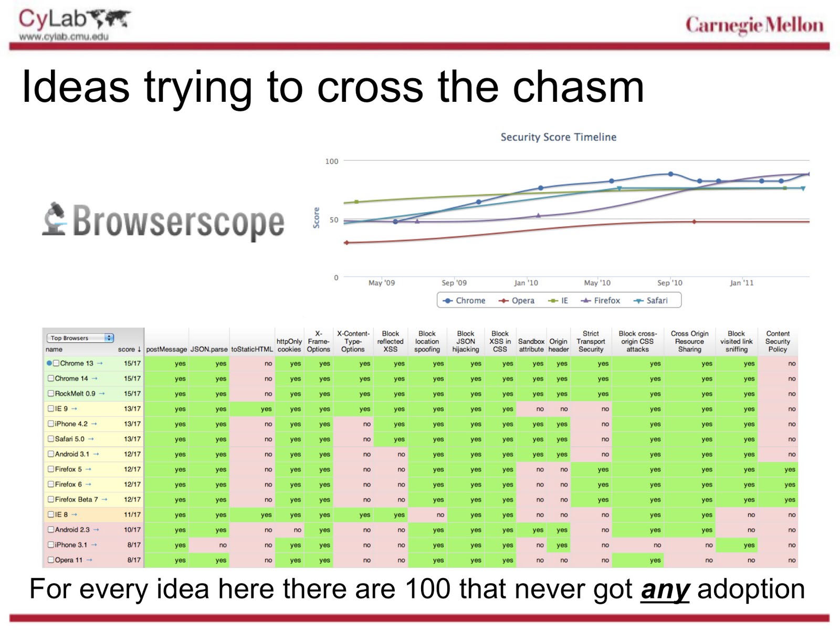The image size is (840, 630).
Task: Tick the Safari 5.0 checkbox
Action: 51,439
